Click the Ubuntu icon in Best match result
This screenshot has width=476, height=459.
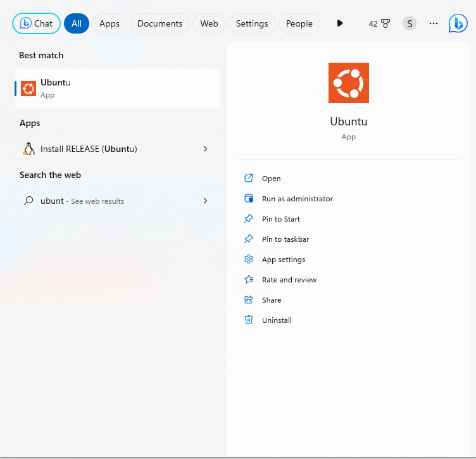click(28, 89)
